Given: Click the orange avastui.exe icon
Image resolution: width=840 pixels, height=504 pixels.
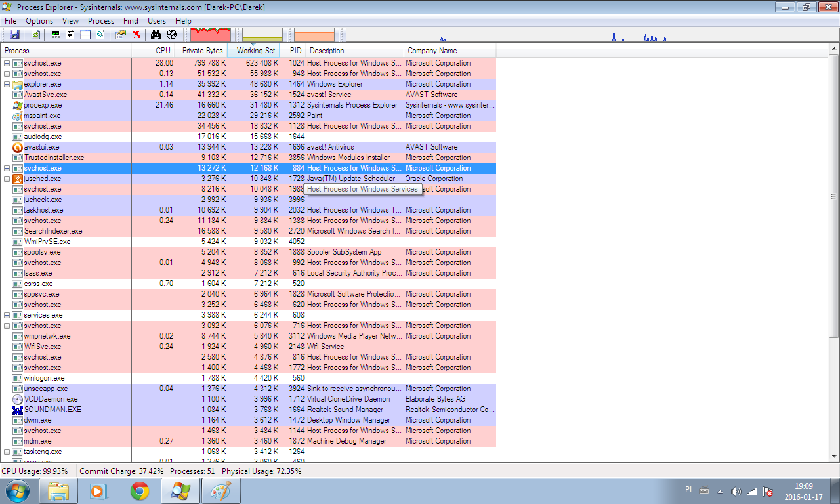Looking at the screenshot, I should pyautogui.click(x=18, y=147).
